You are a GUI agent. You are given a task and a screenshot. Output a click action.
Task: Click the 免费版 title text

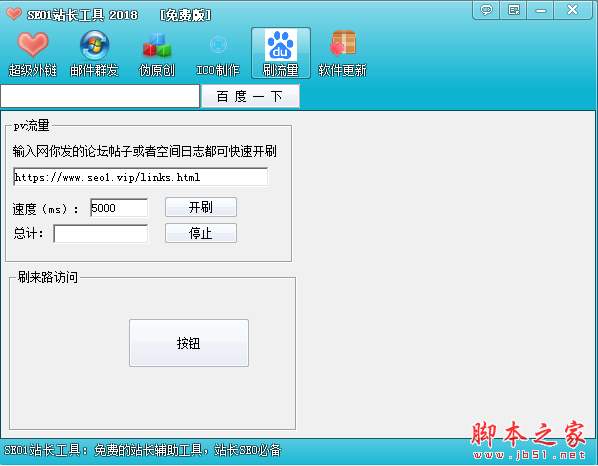coord(185,15)
